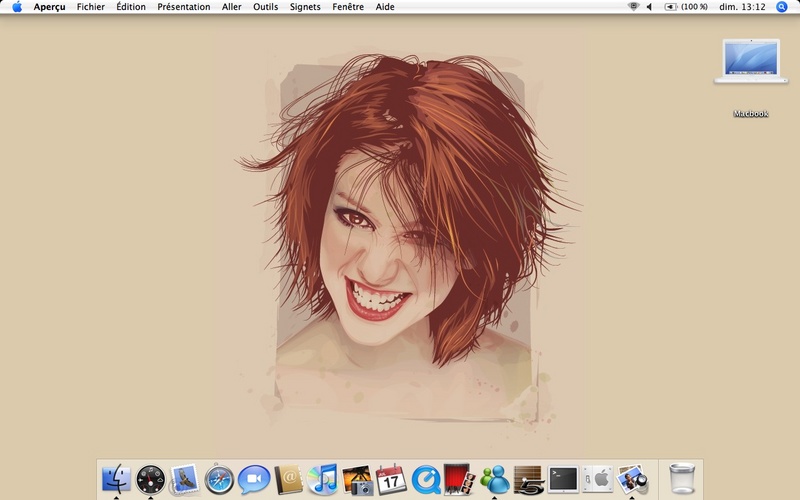
Task: Click the volume icon in menu bar
Action: point(649,7)
